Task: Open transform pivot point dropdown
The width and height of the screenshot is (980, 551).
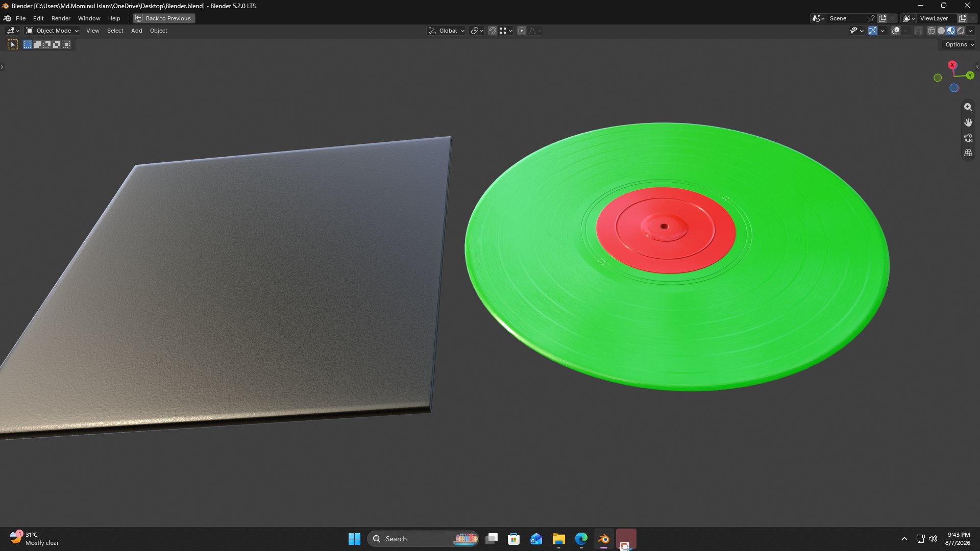Action: pos(476,31)
